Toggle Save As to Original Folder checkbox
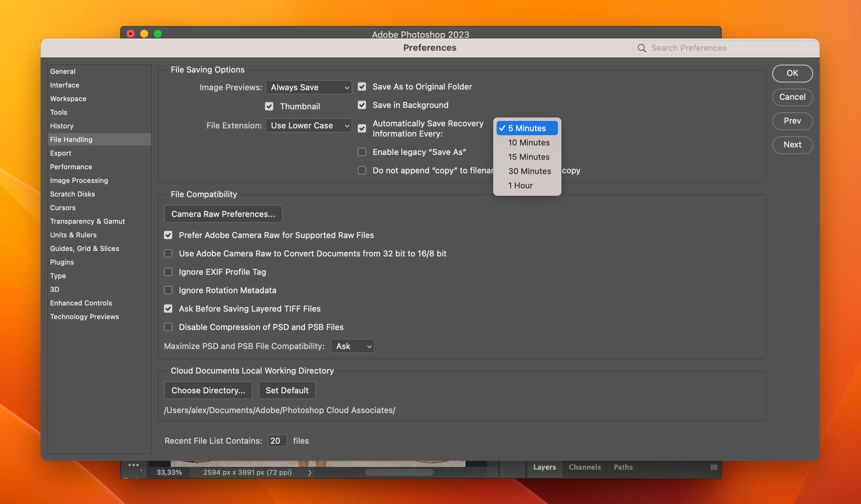 [362, 87]
